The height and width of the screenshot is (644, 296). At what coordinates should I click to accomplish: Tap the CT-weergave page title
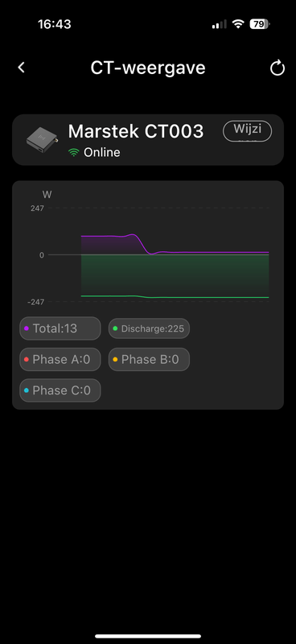pos(148,68)
